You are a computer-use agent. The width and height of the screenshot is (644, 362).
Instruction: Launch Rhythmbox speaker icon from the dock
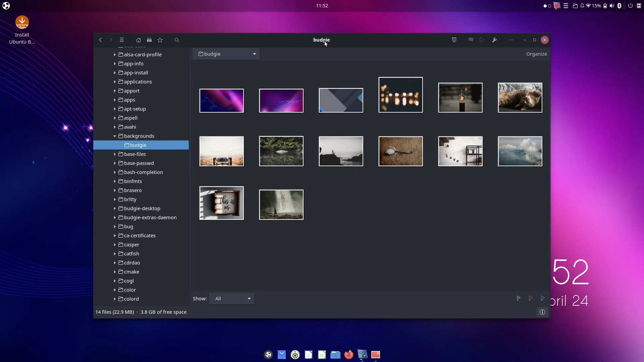point(295,355)
